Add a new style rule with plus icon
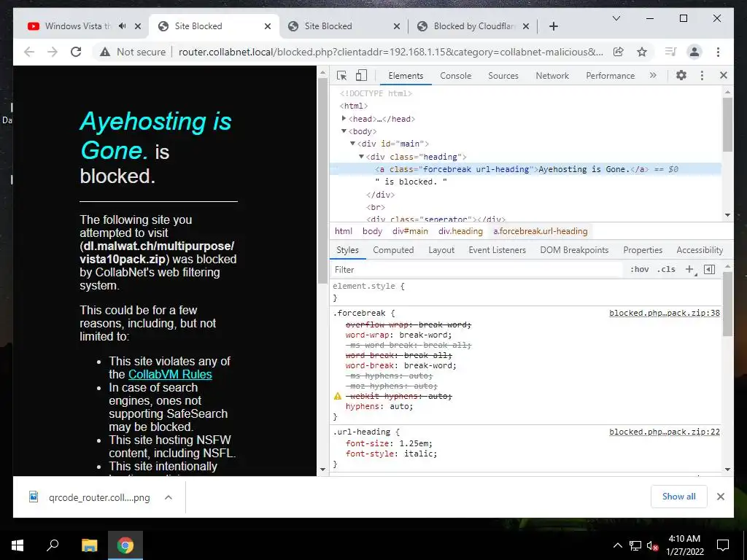Screen dimensions: 747x560 click(689, 270)
